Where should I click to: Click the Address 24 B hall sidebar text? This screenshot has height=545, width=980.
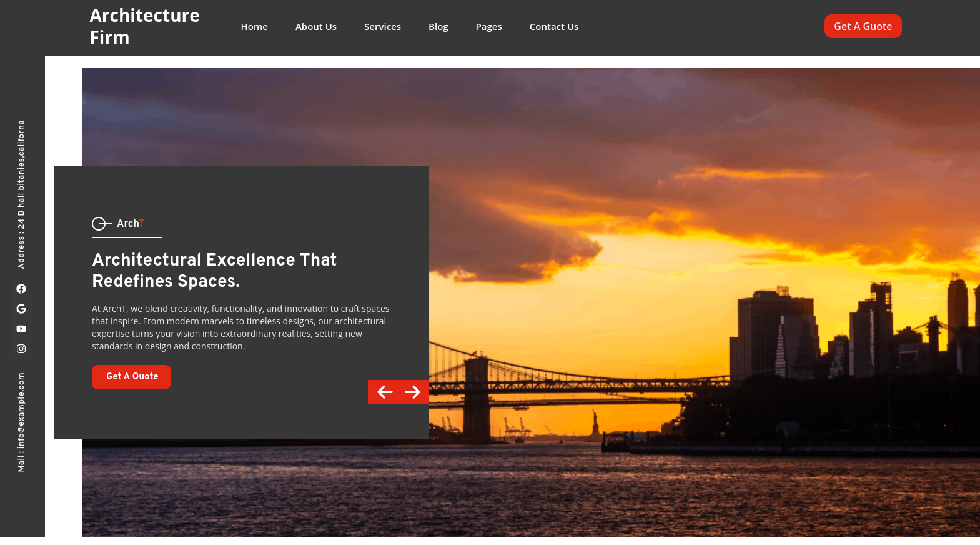21,194
